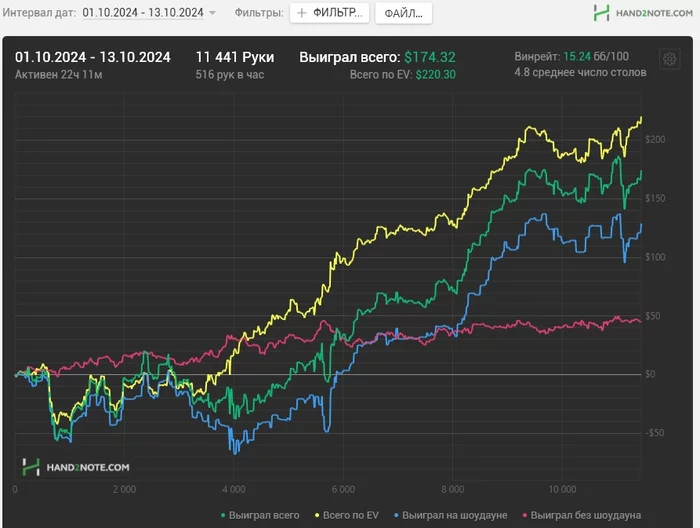Click 'Винрейт:' label
Viewport: 700px width, 528px height.
(x=537, y=57)
